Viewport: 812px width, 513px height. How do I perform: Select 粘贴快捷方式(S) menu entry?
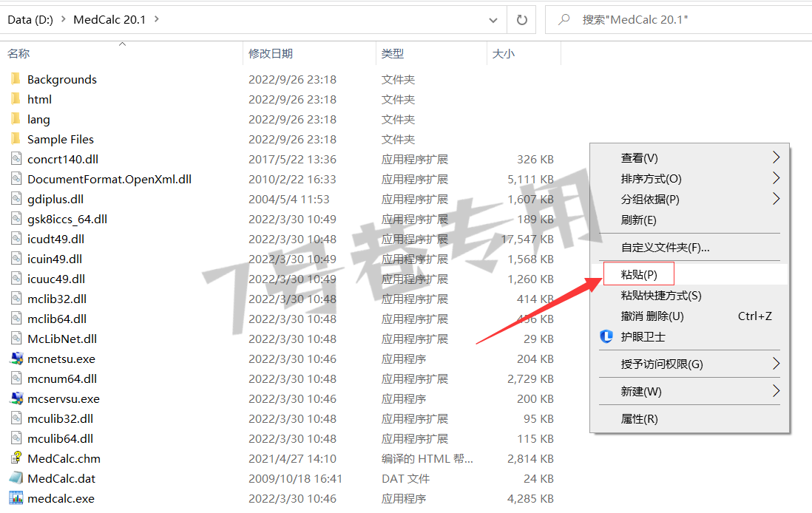pos(690,296)
